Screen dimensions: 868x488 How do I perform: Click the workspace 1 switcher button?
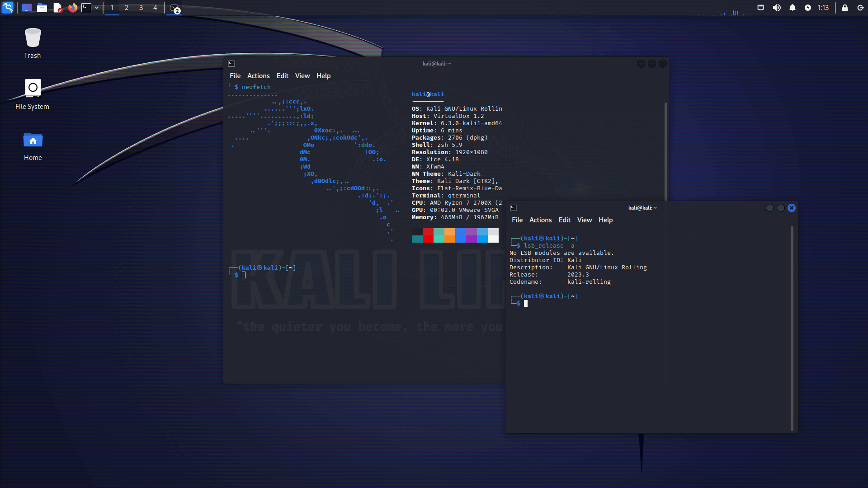[x=112, y=7]
